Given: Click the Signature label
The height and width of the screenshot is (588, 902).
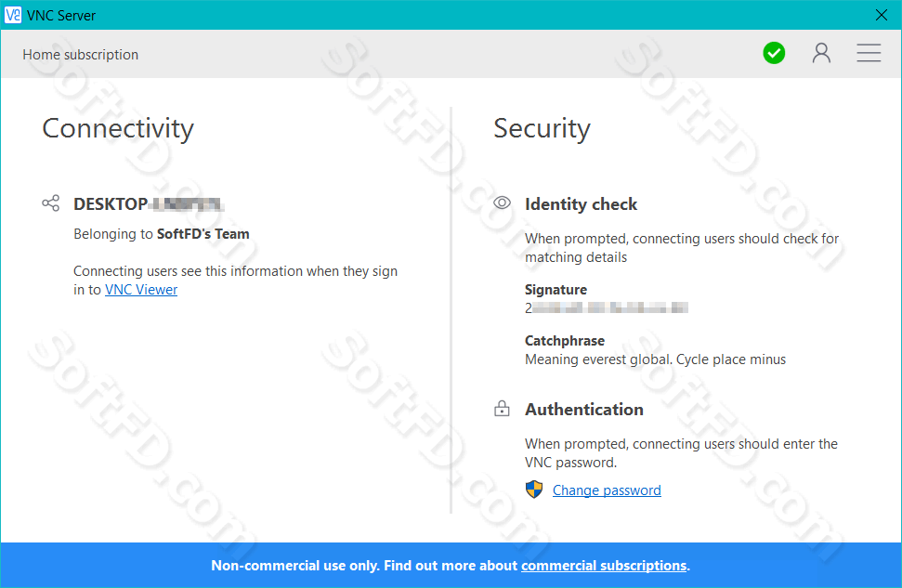Looking at the screenshot, I should click(556, 290).
